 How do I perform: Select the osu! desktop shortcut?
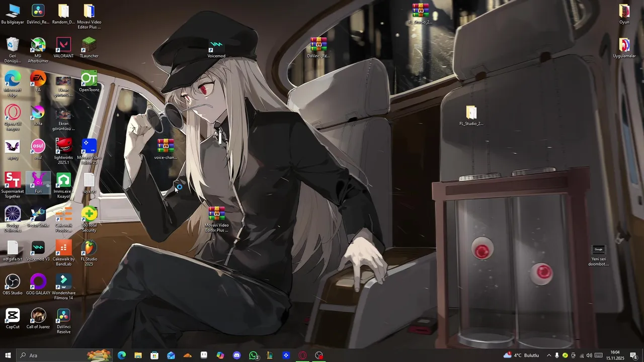point(38,150)
